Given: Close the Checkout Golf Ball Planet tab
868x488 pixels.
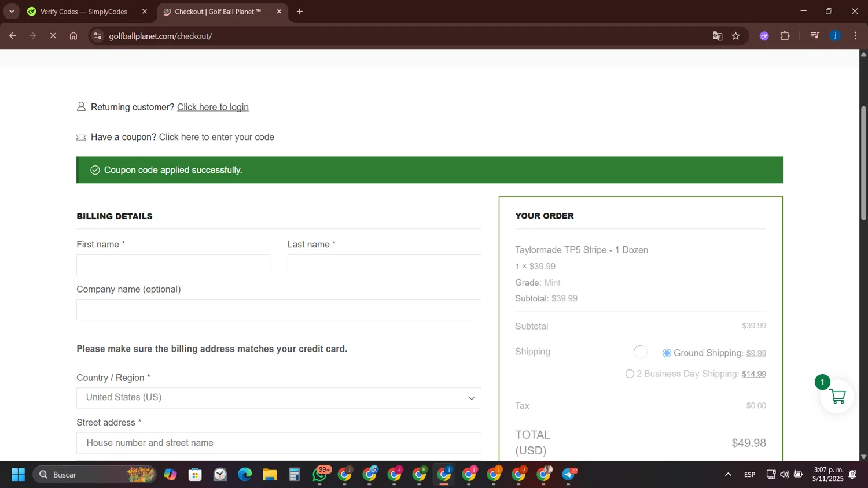Looking at the screenshot, I should tap(279, 12).
